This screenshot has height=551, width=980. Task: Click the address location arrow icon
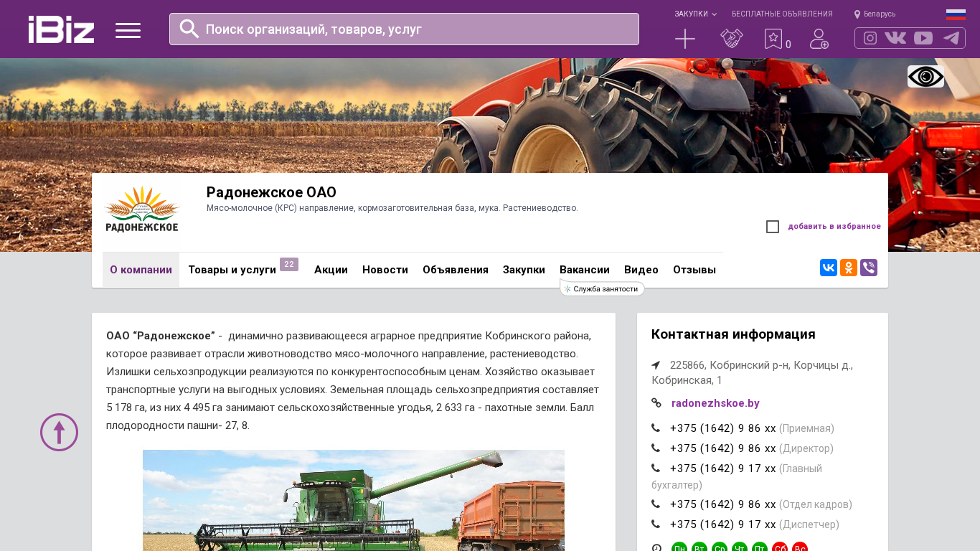pos(656,365)
